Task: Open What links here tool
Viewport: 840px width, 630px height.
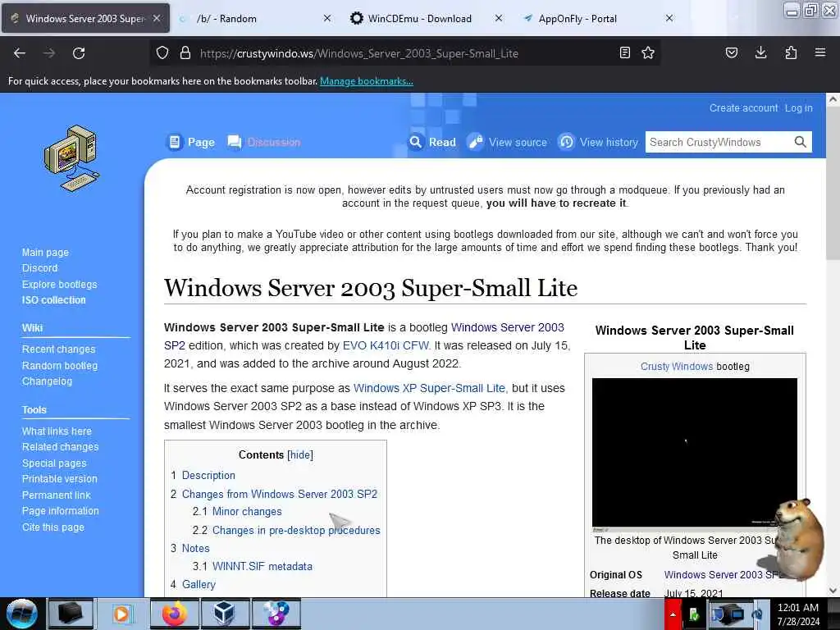Action: (x=57, y=431)
